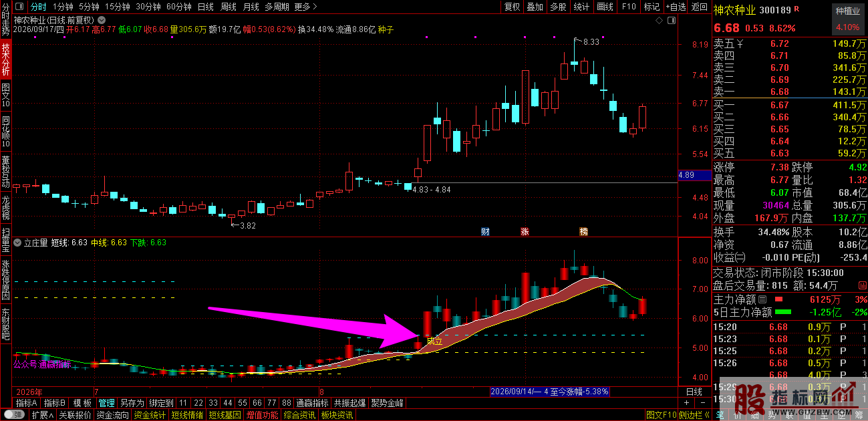Select the 60分钟 period

[178, 7]
